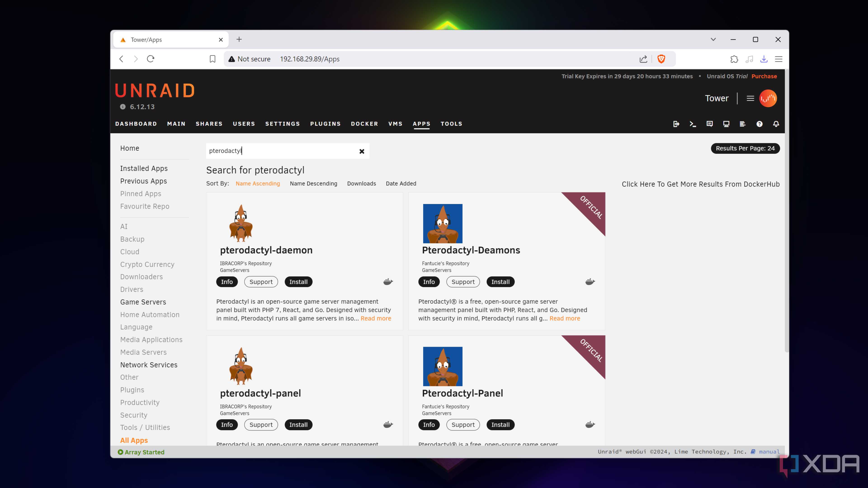Open the notifications bell icon
This screenshot has width=868, height=488.
[776, 124]
